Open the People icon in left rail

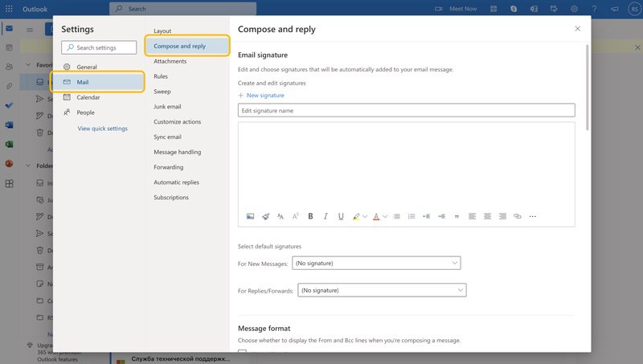point(9,67)
